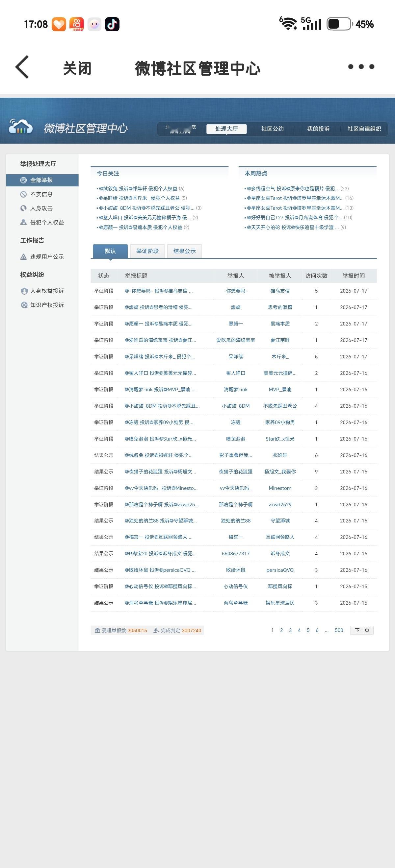Tap the TikTok icon in status bar
Viewport: 395px width, 868px height.
112,24
